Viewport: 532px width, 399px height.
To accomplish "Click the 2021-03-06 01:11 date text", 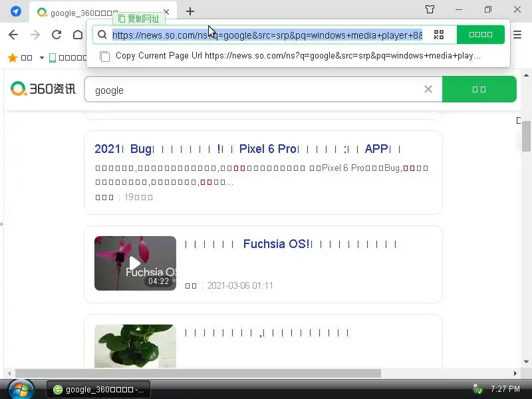I will pyautogui.click(x=240, y=286).
